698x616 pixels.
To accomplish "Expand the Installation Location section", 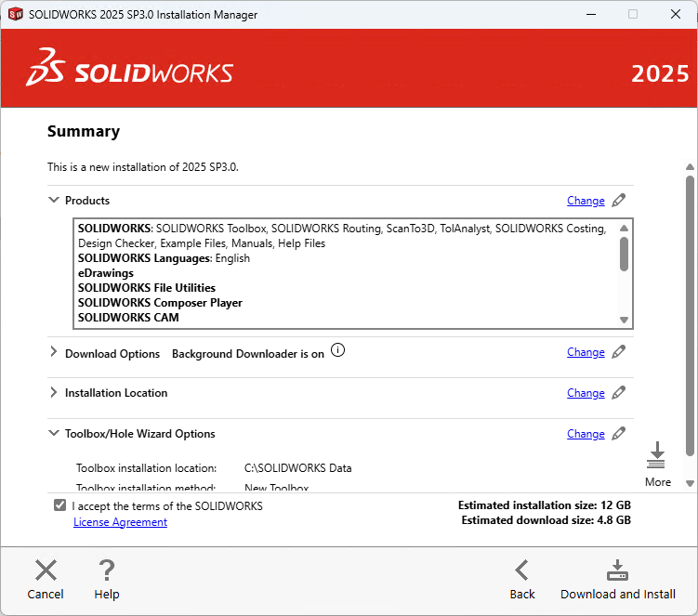I will 53,393.
